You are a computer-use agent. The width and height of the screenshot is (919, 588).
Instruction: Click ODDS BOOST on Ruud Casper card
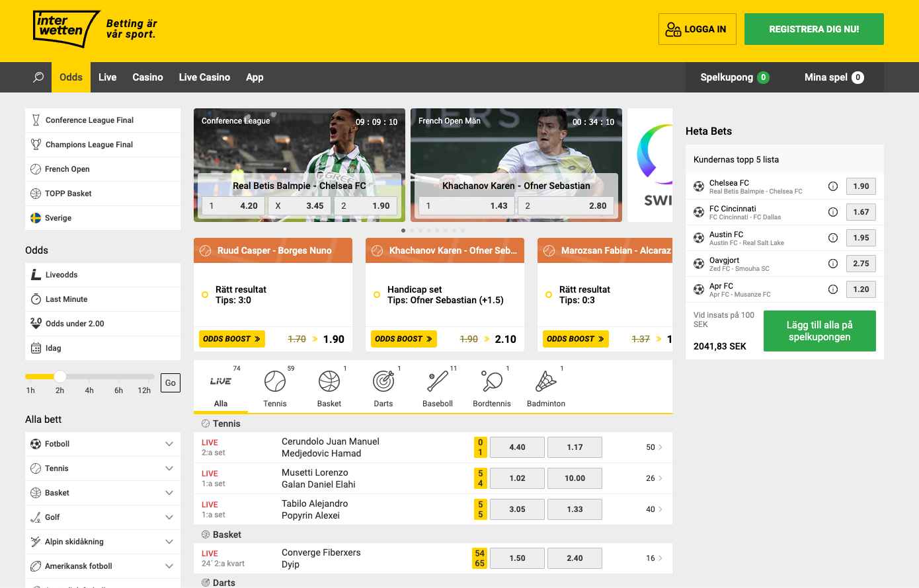click(x=231, y=339)
